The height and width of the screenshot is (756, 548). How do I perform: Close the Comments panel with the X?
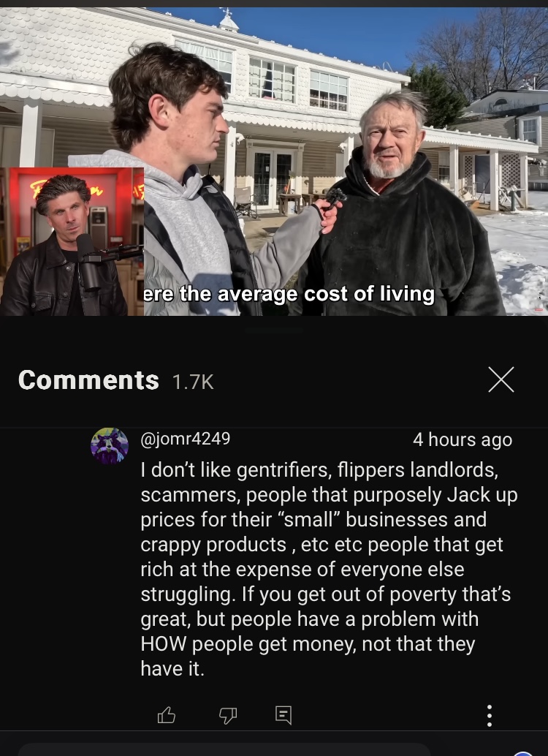(501, 379)
